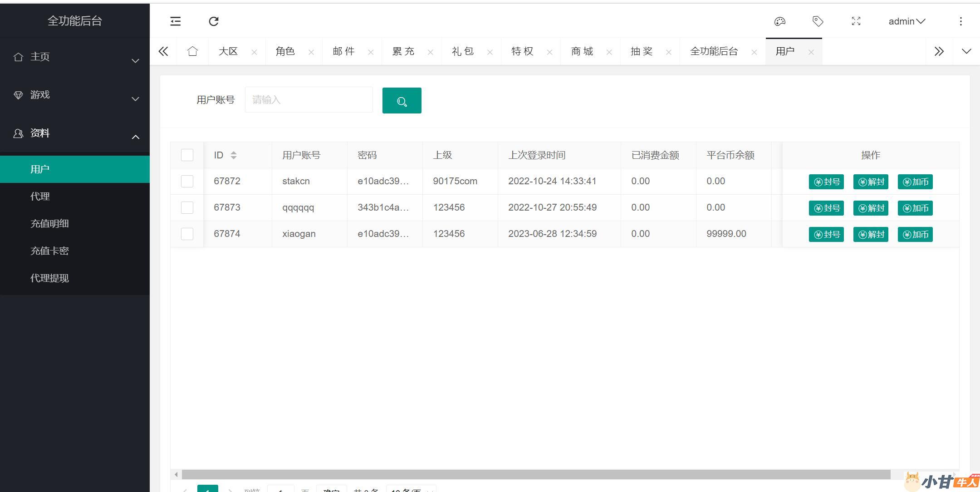Go to the home tab icon
Image resolution: width=980 pixels, height=492 pixels.
coord(192,51)
